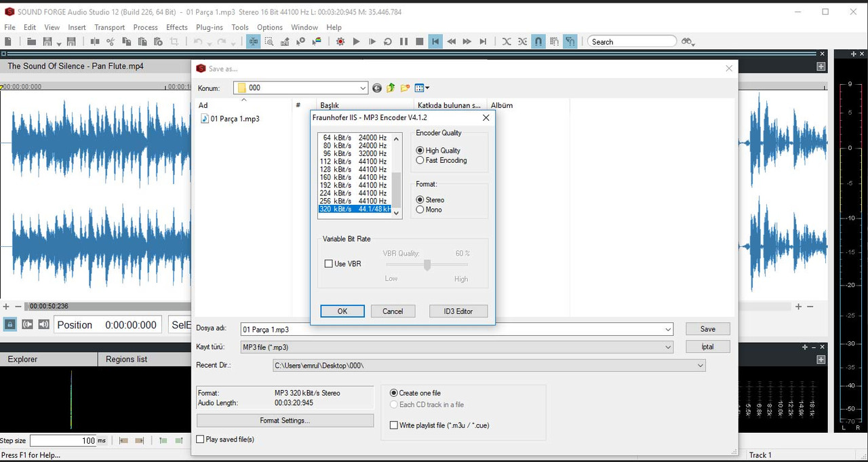Viewport: 868px width, 462px height.
Task: Click the Pause button in the toolbar
Action: [403, 41]
